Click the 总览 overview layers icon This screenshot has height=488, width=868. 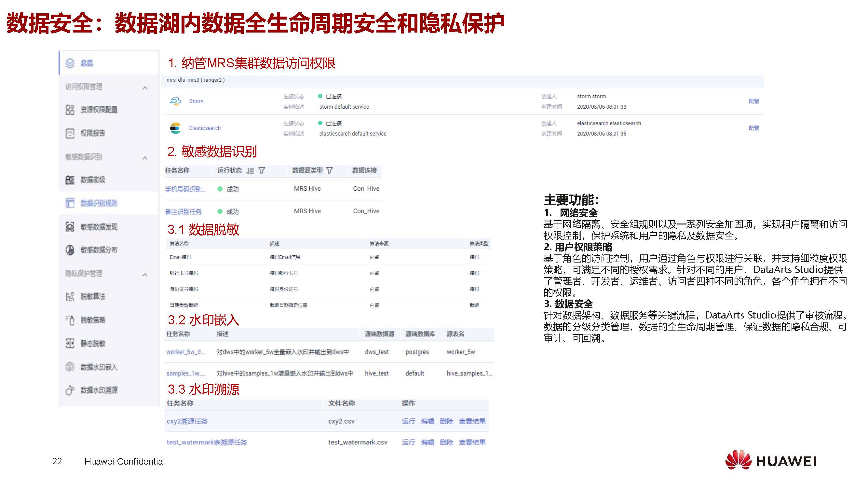coord(70,63)
